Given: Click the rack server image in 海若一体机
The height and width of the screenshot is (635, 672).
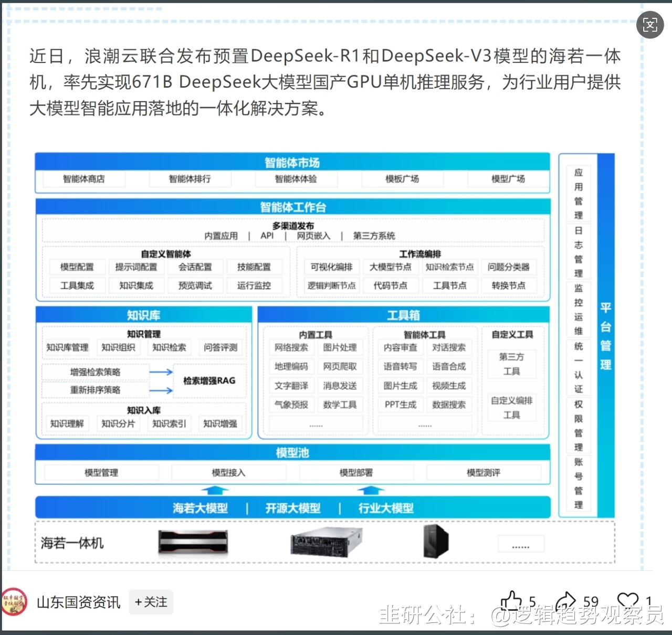Looking at the screenshot, I should click(327, 543).
